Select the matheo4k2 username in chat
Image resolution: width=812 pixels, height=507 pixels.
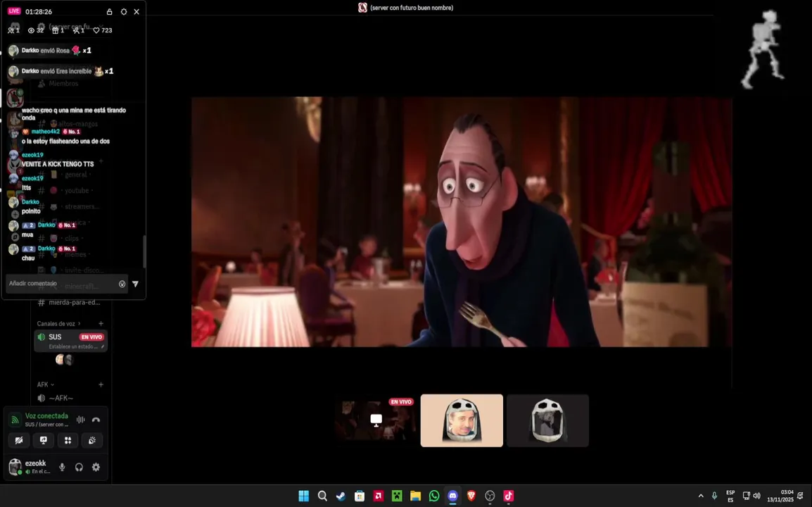pos(46,132)
